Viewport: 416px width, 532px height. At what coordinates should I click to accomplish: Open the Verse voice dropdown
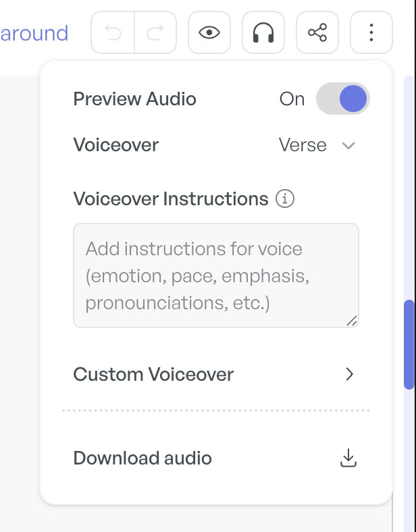click(317, 145)
